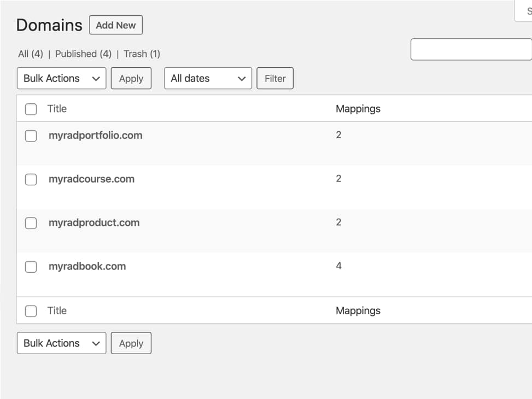Open the top Bulk Actions dropdown
Viewport: 532px width, 399px height.
[61, 78]
